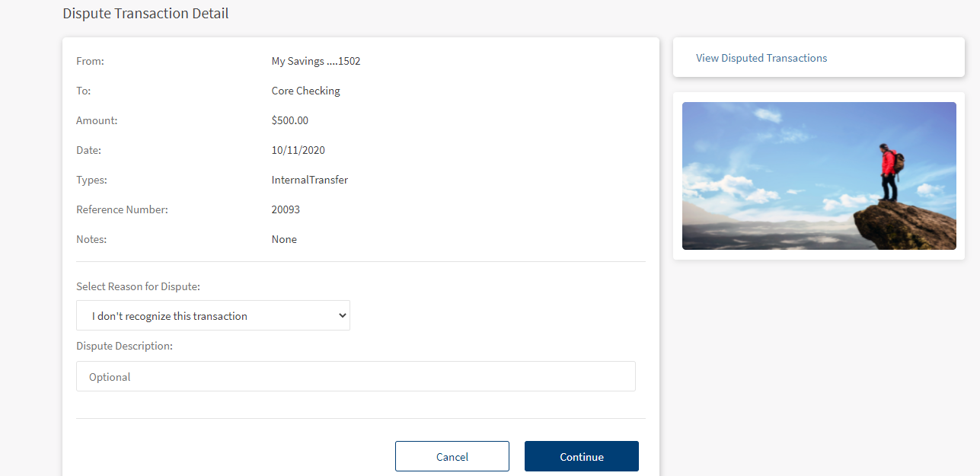Click the hiker on cliff image
Viewport: 980px width, 476px height.
pos(819,176)
